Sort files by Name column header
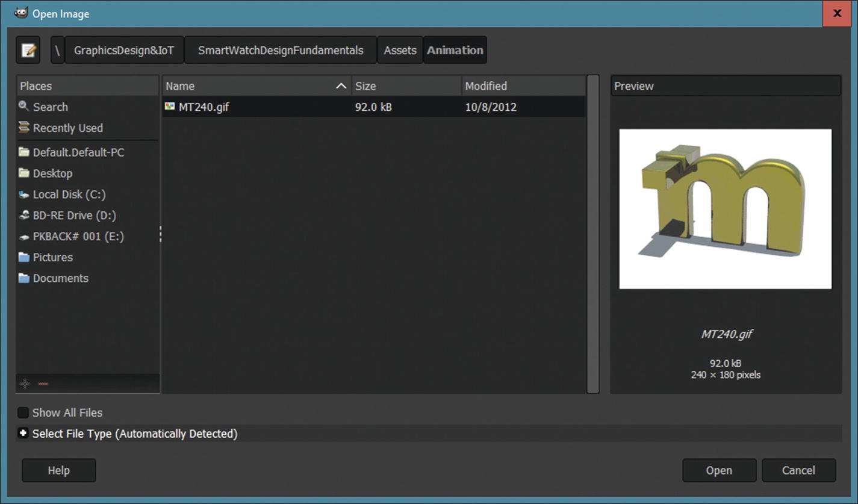858x504 pixels. coord(256,86)
